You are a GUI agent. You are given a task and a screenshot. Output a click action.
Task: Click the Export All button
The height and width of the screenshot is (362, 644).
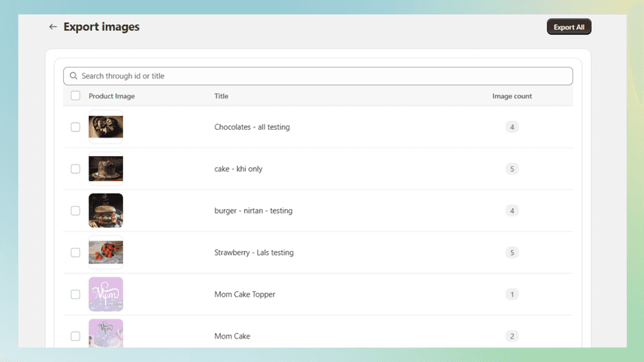[569, 27]
